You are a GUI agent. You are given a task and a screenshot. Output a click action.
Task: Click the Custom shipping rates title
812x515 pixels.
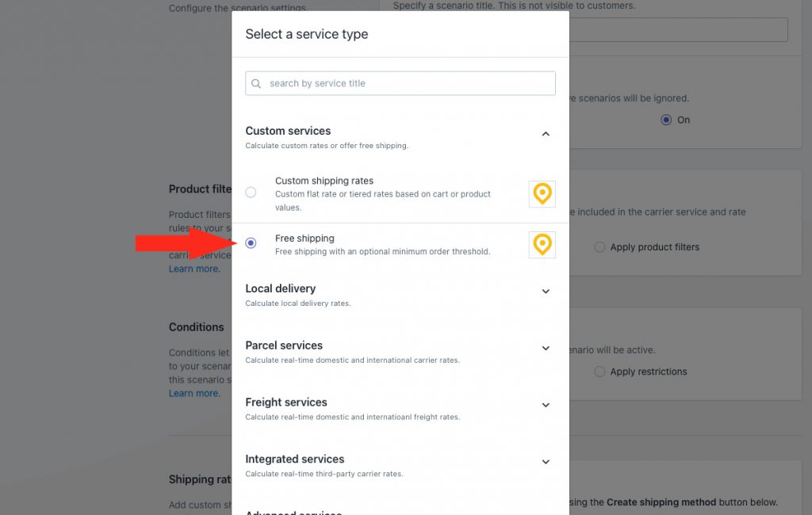[324, 181]
